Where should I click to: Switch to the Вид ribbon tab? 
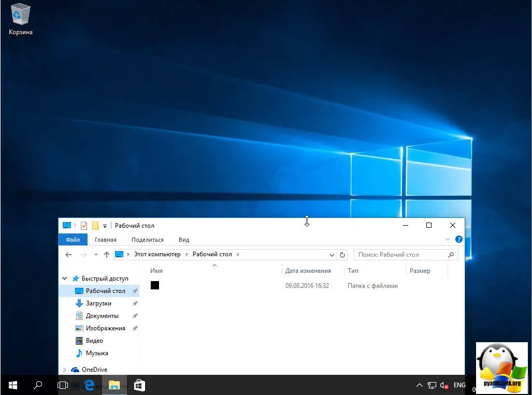click(184, 240)
